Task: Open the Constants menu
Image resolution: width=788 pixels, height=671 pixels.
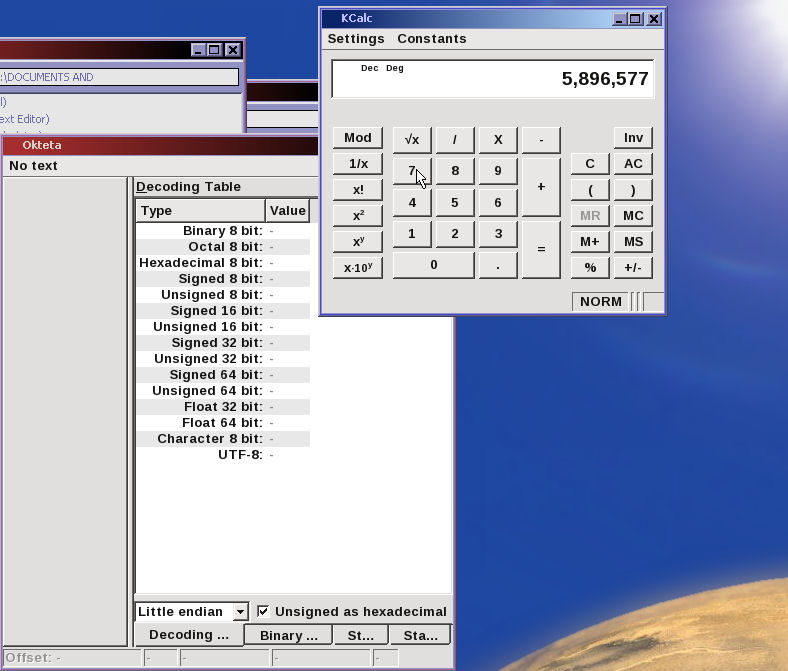Action: coord(432,39)
